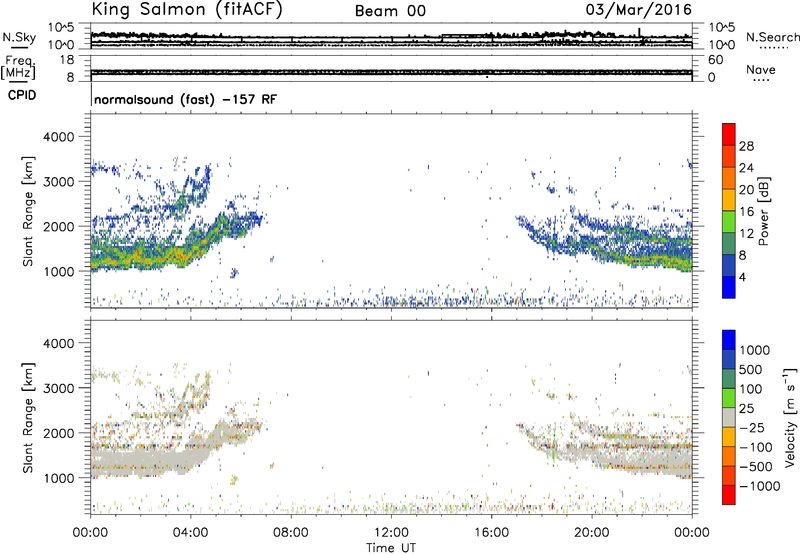
Task: Click the Velocity color bar
Action: tap(729, 417)
